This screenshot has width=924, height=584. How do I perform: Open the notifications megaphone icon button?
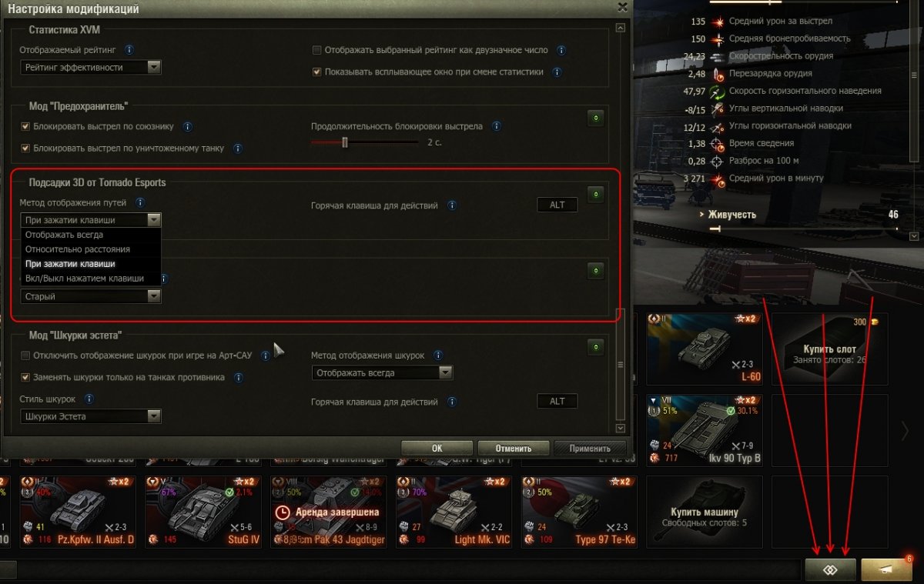pyautogui.click(x=886, y=569)
